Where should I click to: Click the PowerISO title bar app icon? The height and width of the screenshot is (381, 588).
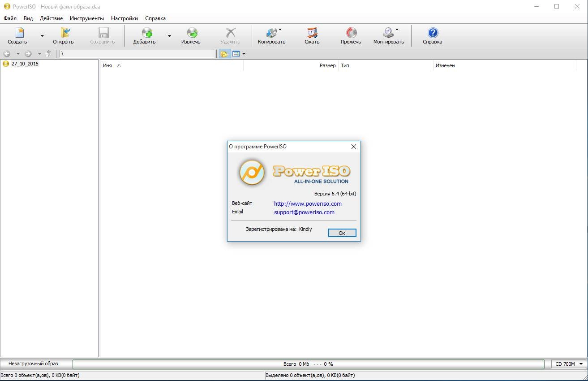(x=7, y=7)
